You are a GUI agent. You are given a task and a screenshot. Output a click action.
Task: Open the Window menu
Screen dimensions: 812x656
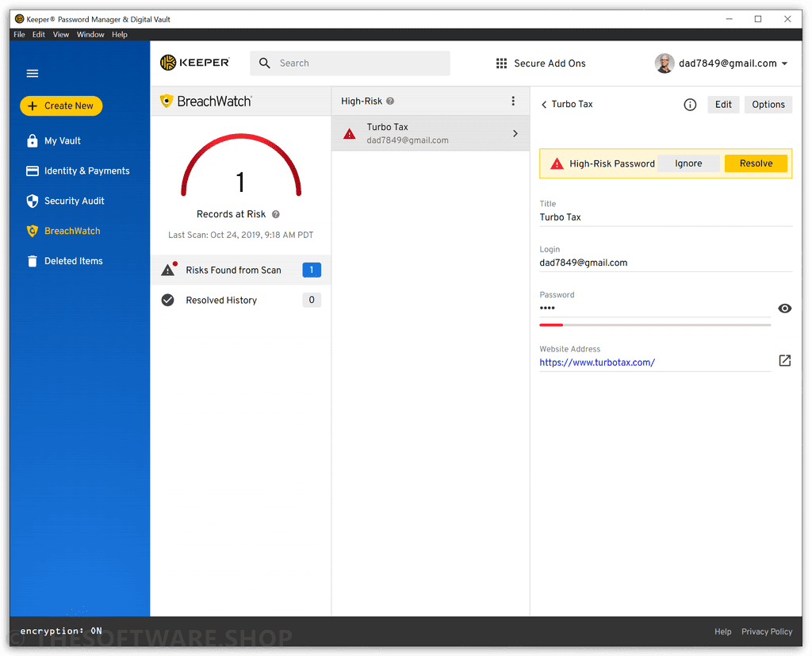click(x=90, y=35)
